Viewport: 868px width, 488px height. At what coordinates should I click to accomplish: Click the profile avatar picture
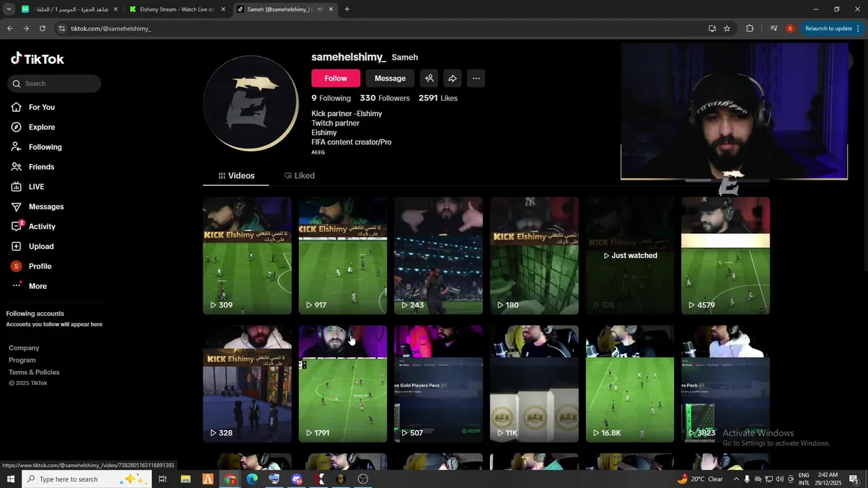click(x=251, y=104)
